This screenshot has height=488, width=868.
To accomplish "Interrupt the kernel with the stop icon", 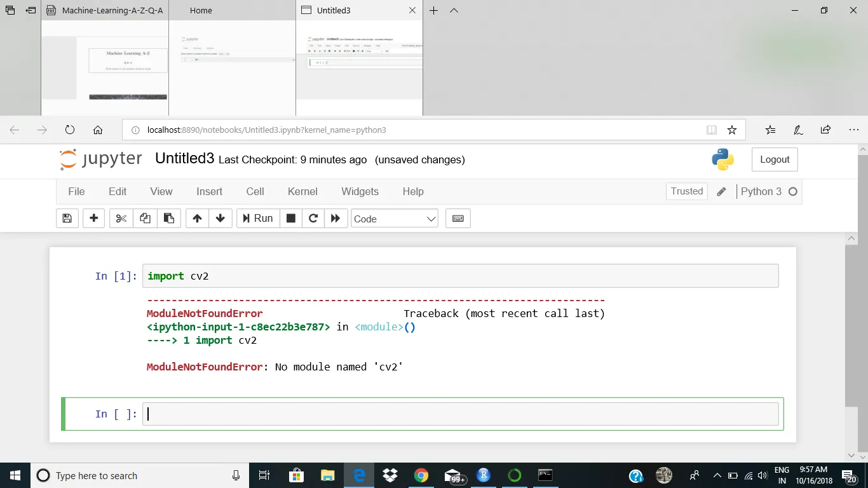I will click(290, 219).
